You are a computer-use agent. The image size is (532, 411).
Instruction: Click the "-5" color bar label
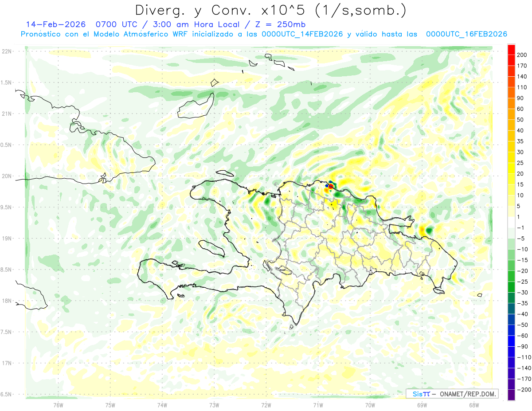click(x=520, y=239)
